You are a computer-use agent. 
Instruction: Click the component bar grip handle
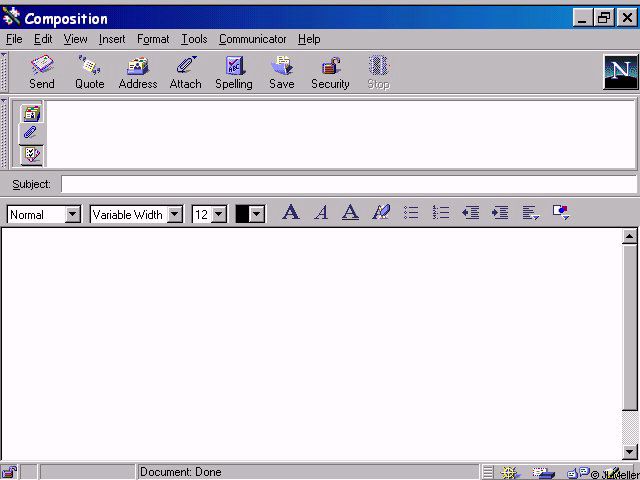(488, 473)
